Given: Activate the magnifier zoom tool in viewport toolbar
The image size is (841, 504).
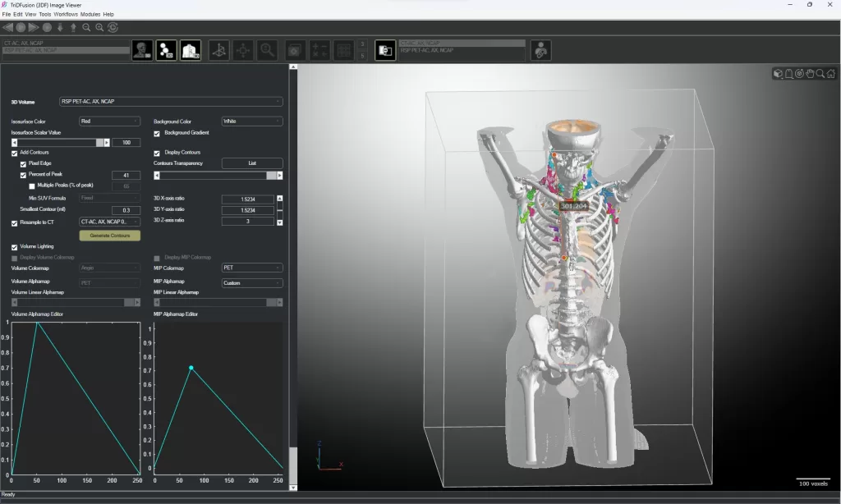Looking at the screenshot, I should pos(820,74).
